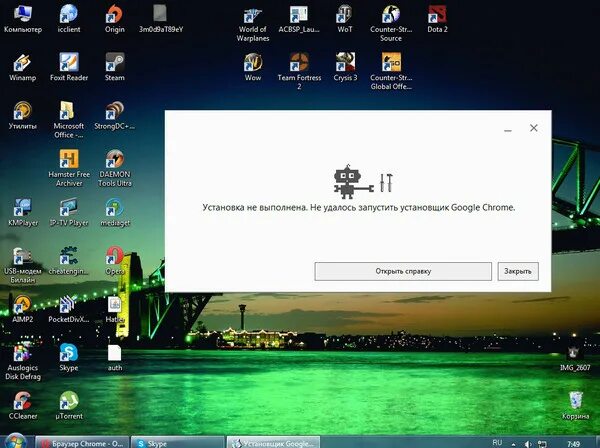Open the Hatler desktop file
This screenshot has height=448, width=600.
point(114,309)
